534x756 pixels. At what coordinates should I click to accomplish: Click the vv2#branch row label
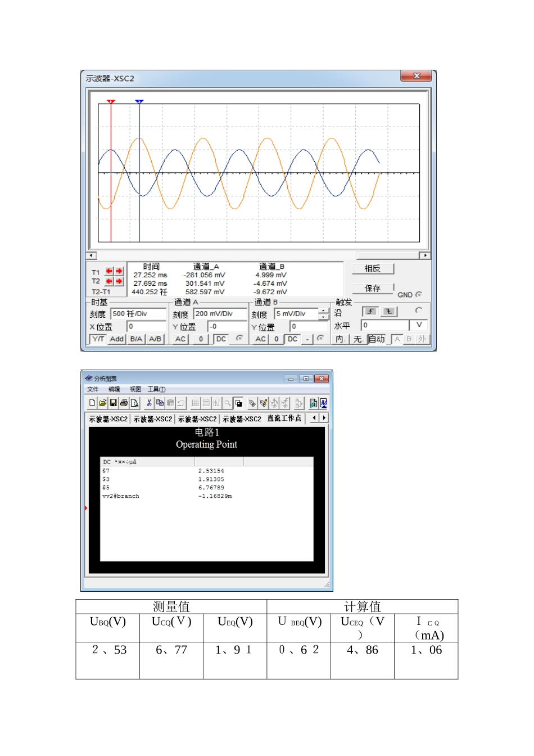[x=120, y=496]
